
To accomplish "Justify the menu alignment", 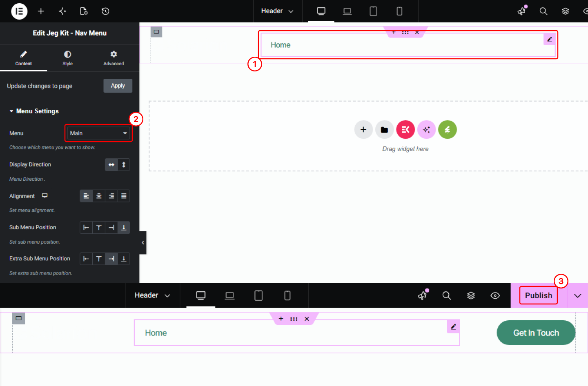I will click(x=124, y=196).
